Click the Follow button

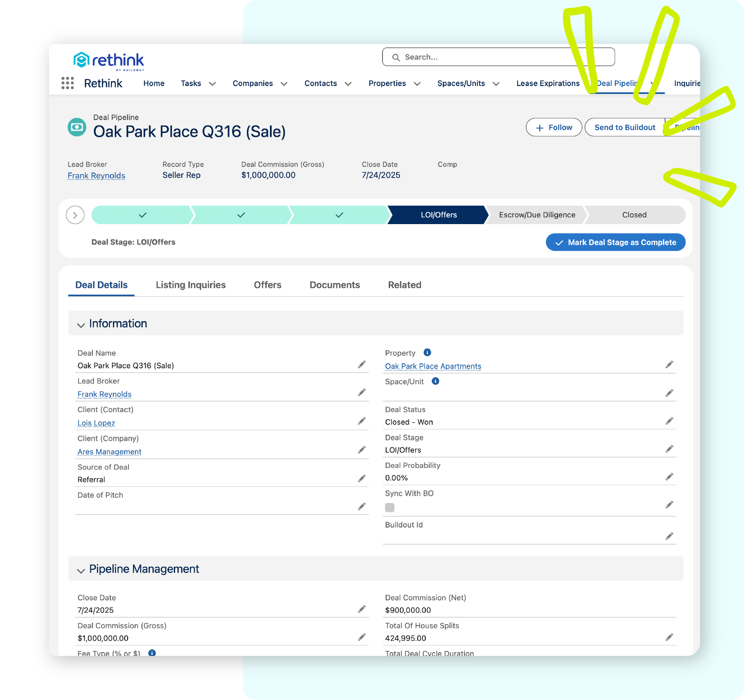click(x=554, y=127)
